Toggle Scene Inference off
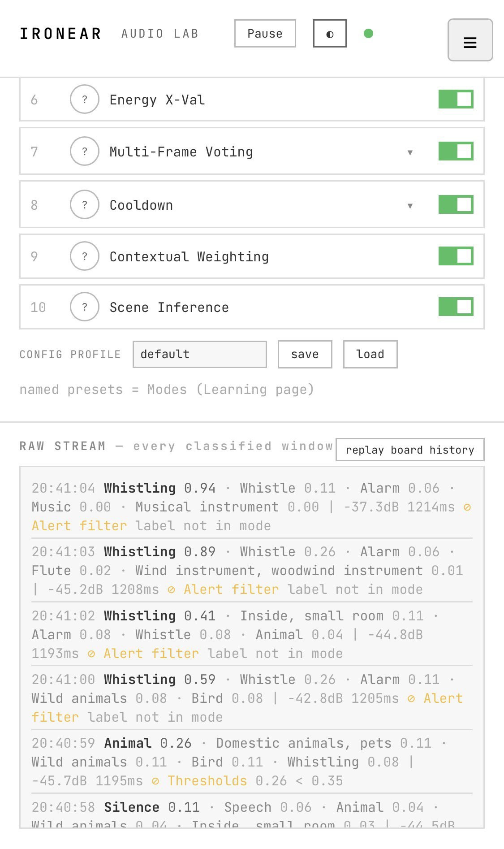 tap(456, 307)
